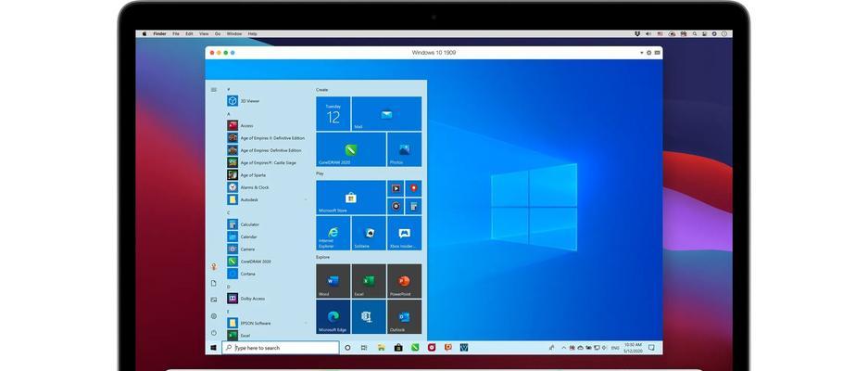Open Calendar in the app list

pos(243,237)
